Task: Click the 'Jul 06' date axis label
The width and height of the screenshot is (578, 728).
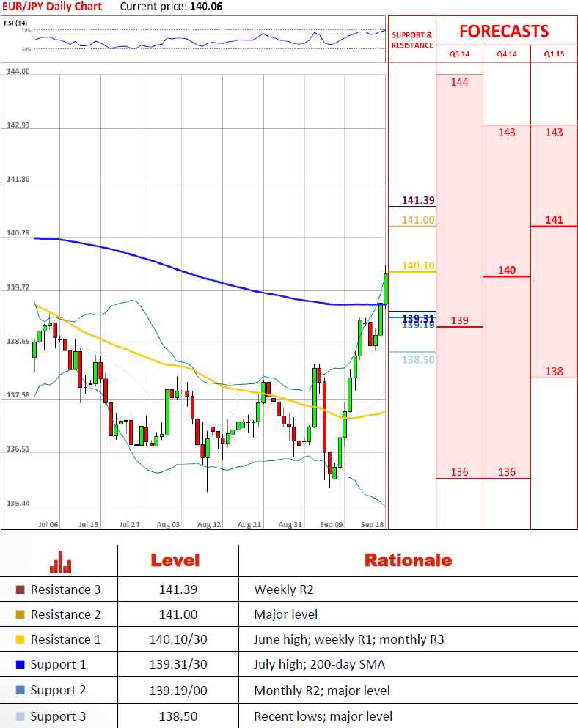Action: [48, 524]
